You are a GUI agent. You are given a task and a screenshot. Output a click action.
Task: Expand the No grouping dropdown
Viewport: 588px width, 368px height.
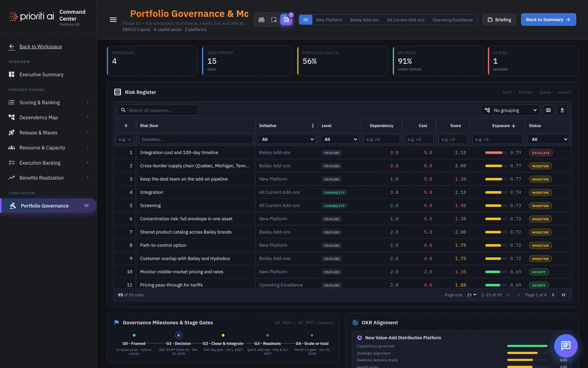pyautogui.click(x=510, y=110)
